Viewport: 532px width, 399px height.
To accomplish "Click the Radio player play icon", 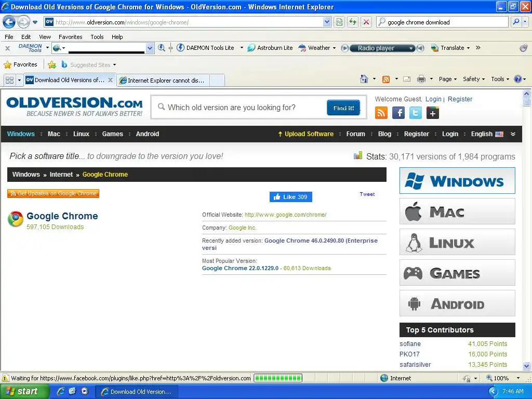I will (x=344, y=48).
